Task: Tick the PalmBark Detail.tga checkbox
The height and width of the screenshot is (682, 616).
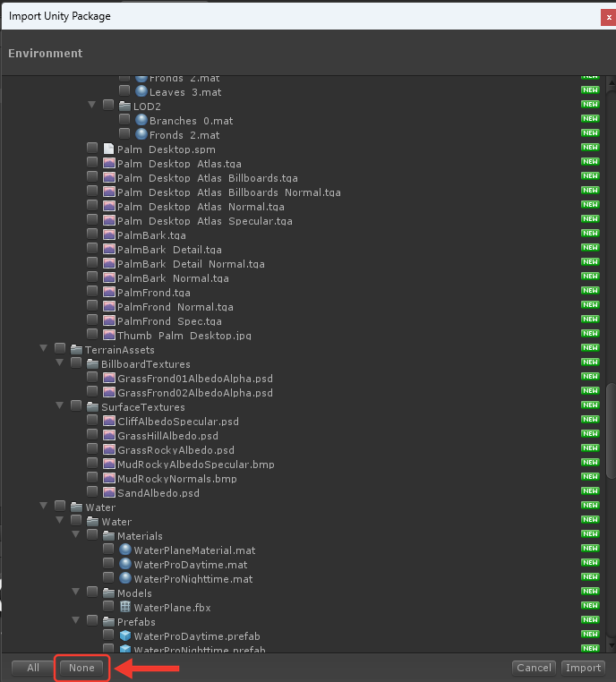Action: [92, 249]
